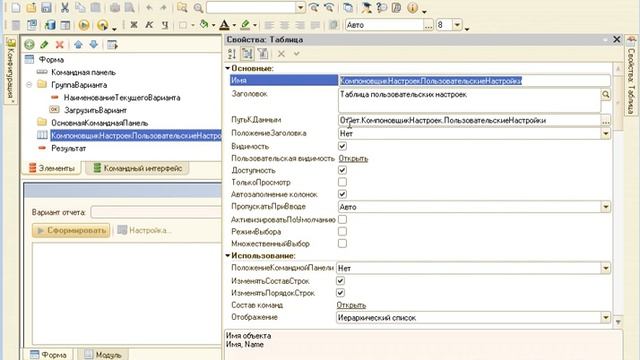Image resolution: width=640 pixels, height=360 pixels.
Task: Collapse the Основные properties section
Action: [228, 68]
